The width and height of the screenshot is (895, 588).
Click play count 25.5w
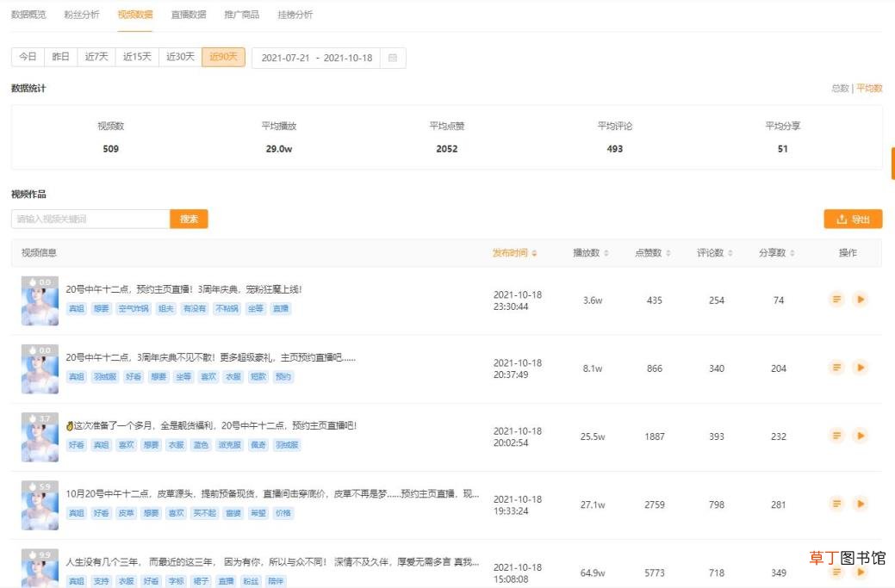click(x=593, y=436)
